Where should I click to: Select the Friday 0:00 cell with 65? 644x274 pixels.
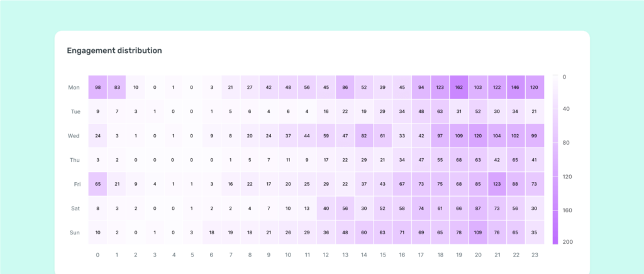(97, 184)
